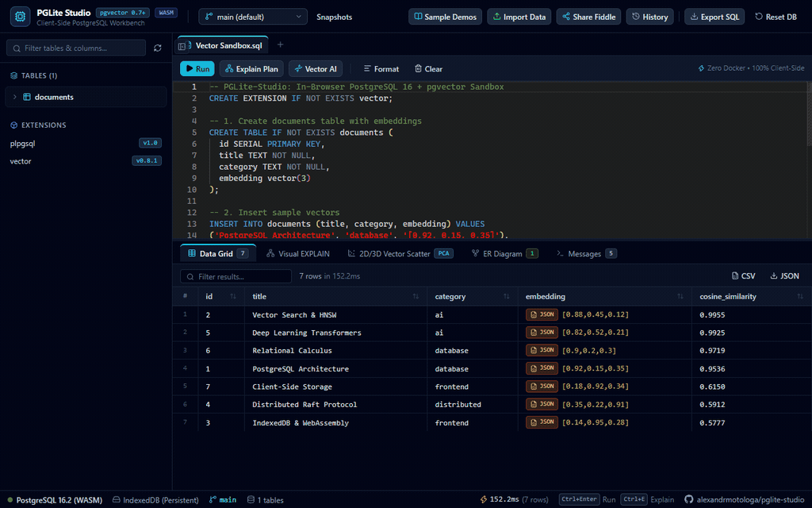Open JSON badge for [0.35,0.22,0.91] embedding
This screenshot has height=508, width=812.
click(x=542, y=404)
